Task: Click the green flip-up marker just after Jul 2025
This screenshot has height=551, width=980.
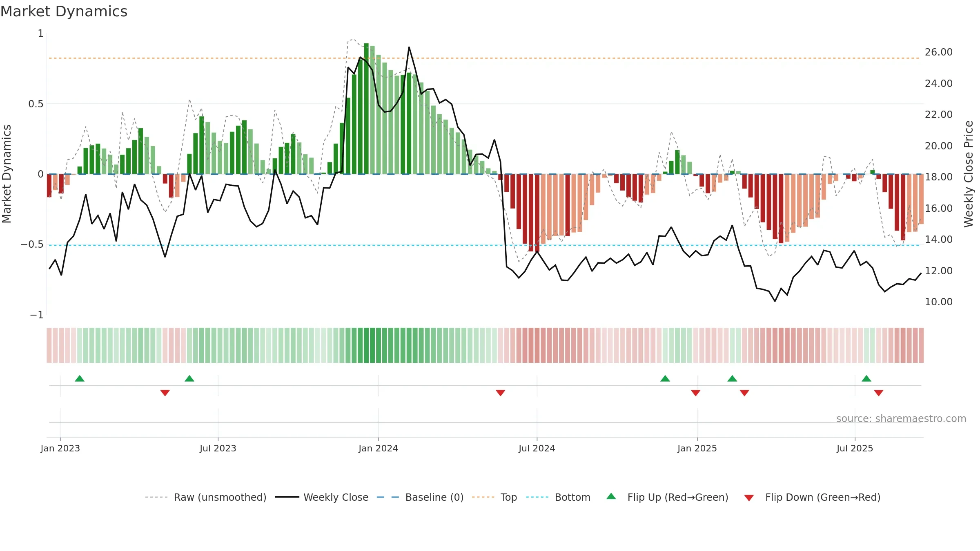Action: click(x=866, y=378)
